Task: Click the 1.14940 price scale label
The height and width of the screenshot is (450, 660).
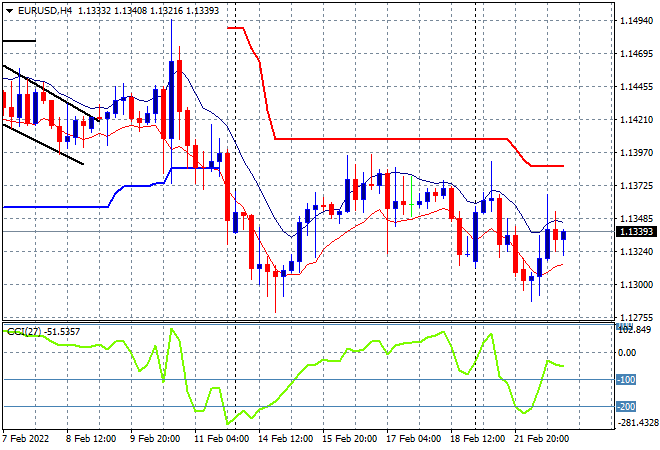Action: click(x=636, y=21)
